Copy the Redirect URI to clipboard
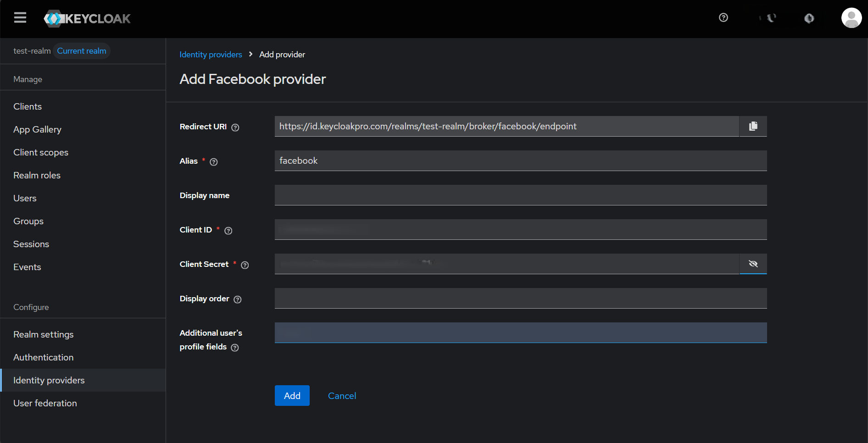The image size is (868, 443). point(753,126)
